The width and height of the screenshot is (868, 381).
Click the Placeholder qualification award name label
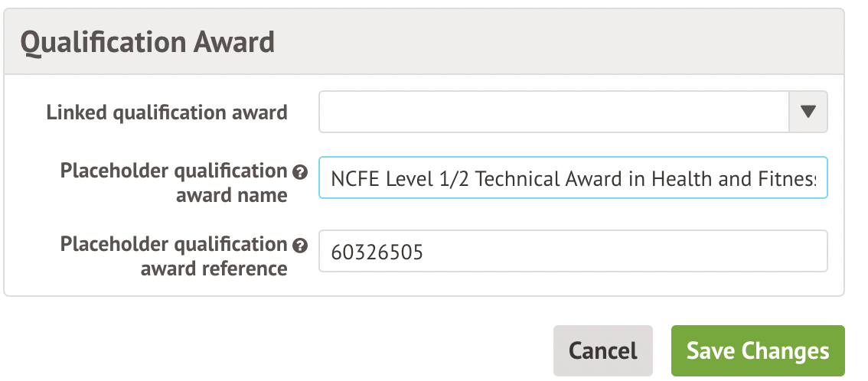tap(174, 182)
